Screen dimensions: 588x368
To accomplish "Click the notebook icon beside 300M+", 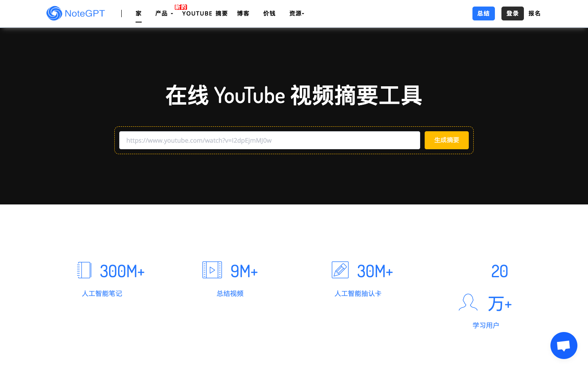I will 84,270.
